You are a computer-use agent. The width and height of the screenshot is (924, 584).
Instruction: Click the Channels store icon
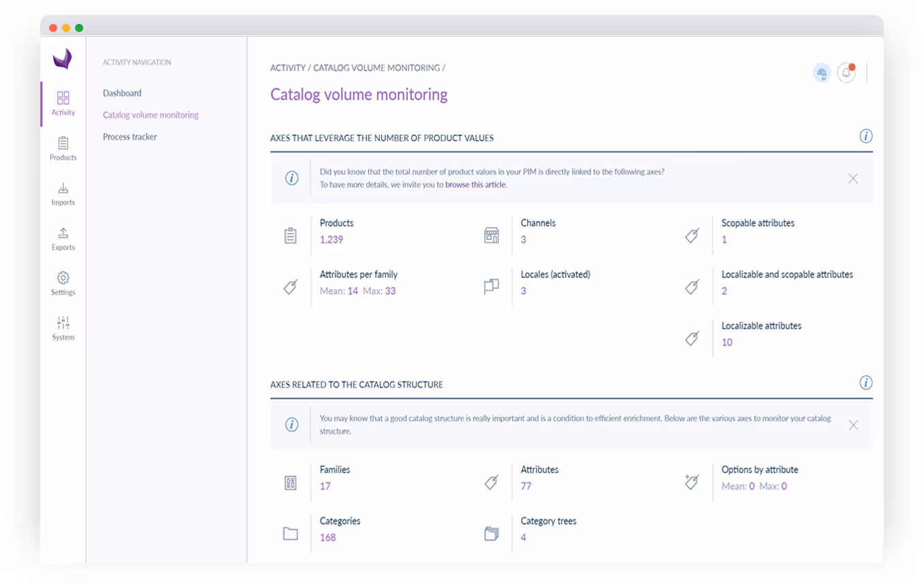[492, 236]
